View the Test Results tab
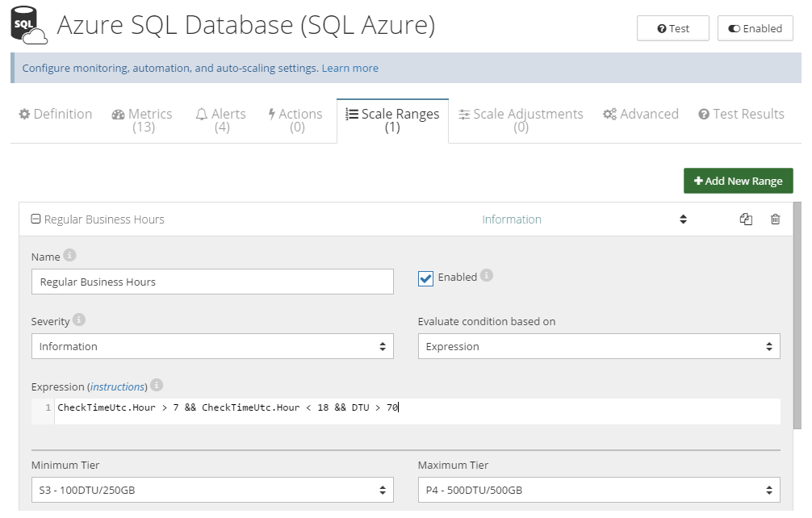The width and height of the screenshot is (812, 518). [741, 115]
